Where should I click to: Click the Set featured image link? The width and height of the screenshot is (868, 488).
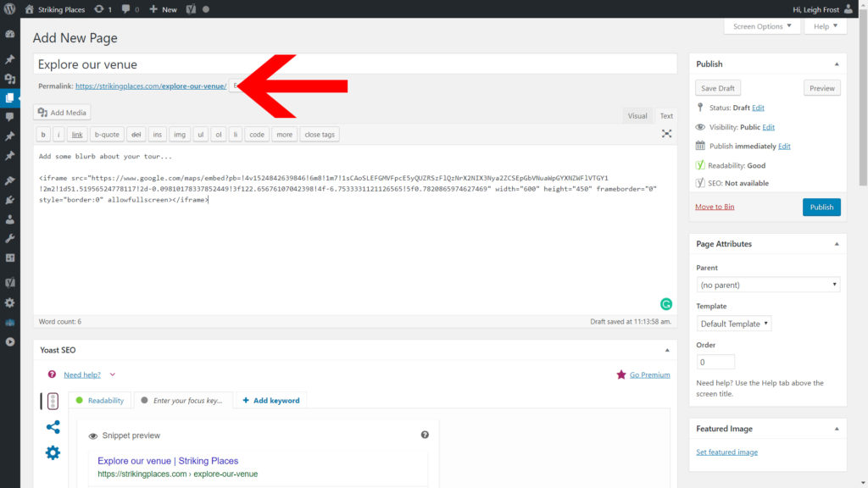(x=726, y=452)
